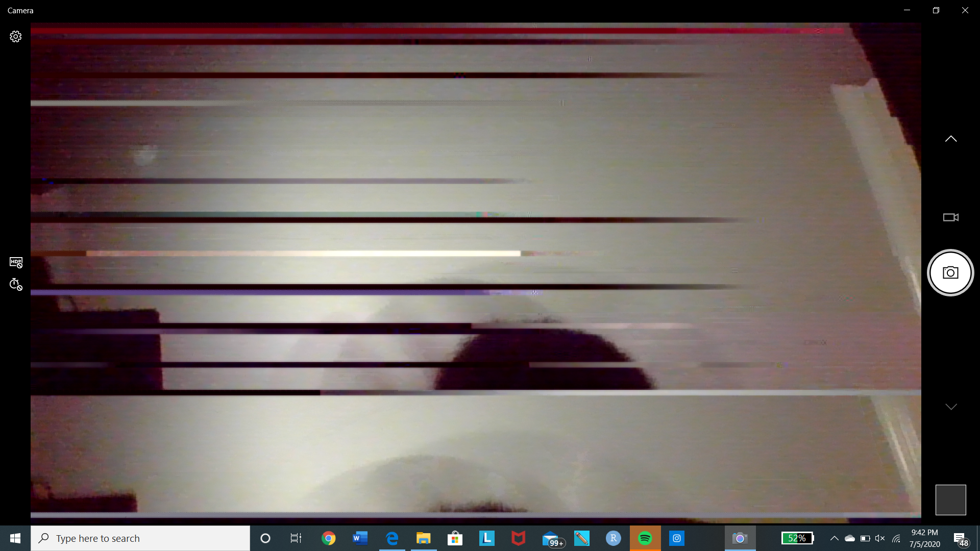980x551 pixels.
Task: Click the 9:42 PM clock date
Action: click(924, 538)
